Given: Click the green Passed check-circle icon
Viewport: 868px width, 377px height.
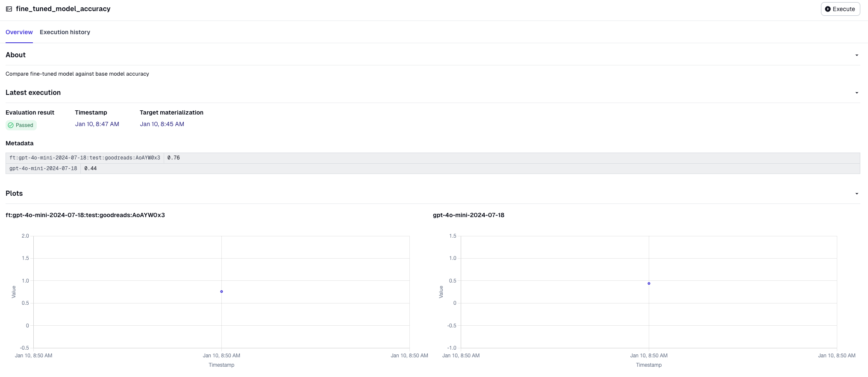Looking at the screenshot, I should [x=11, y=125].
